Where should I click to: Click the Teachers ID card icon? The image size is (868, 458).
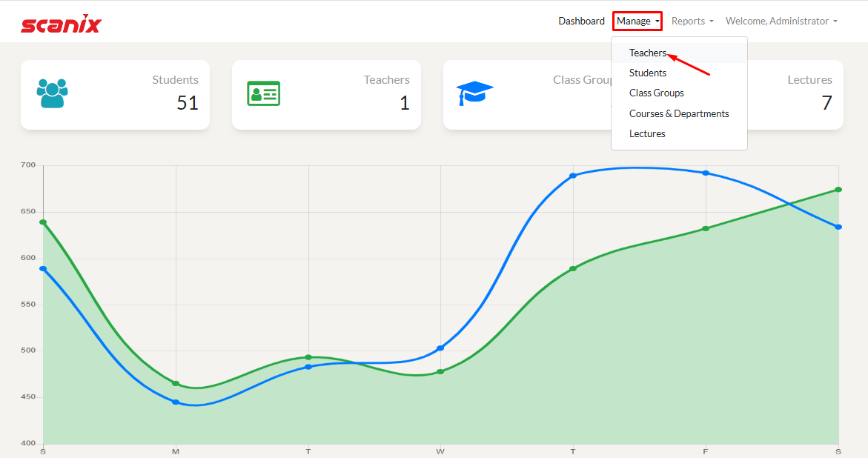[x=263, y=93]
